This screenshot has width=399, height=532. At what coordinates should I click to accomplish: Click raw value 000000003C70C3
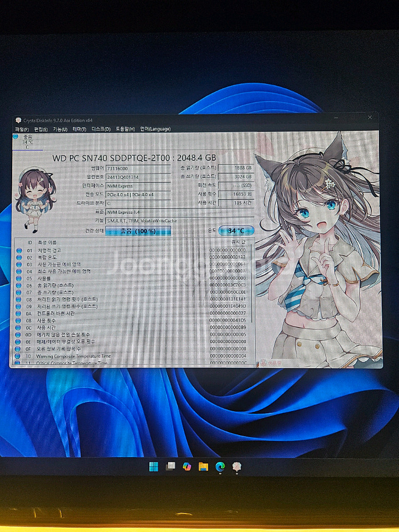click(228, 285)
